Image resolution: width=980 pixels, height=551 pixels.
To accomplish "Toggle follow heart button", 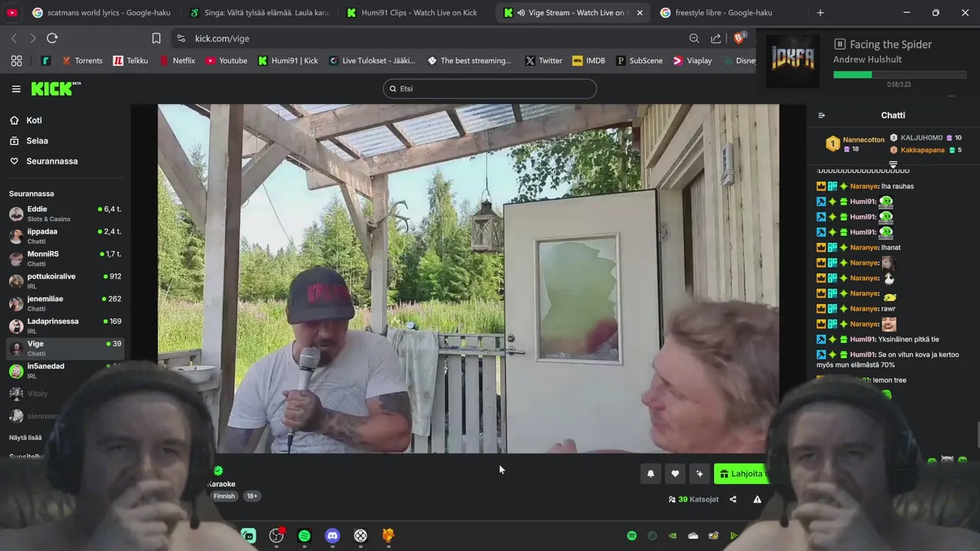I will (x=675, y=474).
